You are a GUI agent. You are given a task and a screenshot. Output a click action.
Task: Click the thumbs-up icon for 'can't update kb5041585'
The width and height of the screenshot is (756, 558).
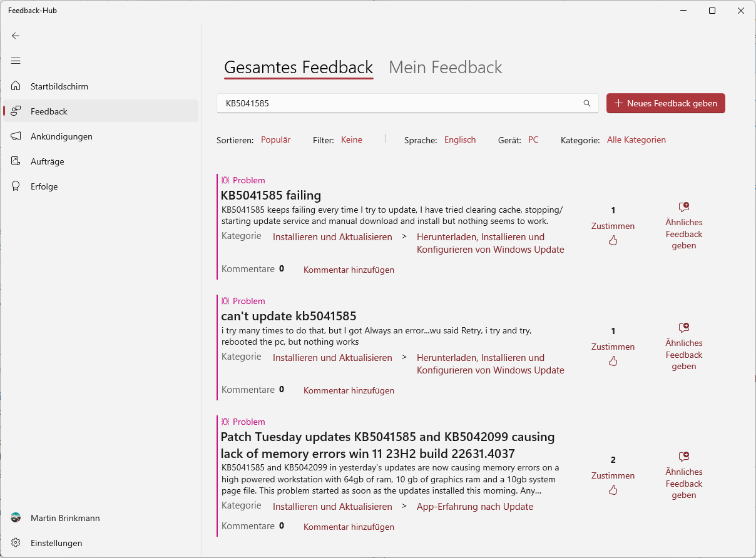(613, 361)
